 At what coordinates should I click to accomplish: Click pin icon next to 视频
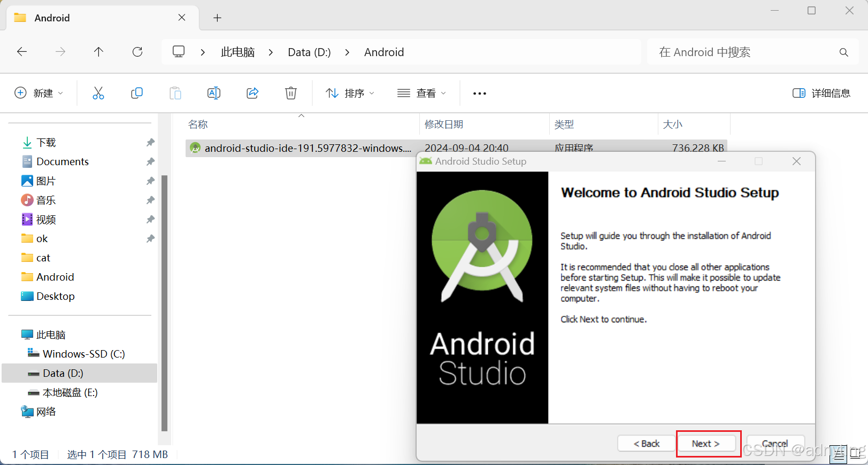150,220
